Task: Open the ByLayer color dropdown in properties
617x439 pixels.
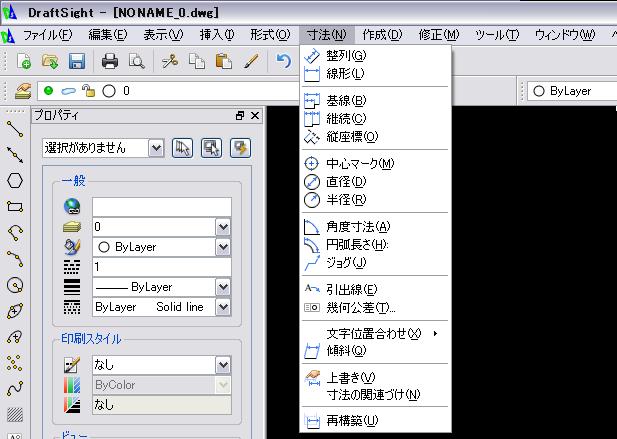Action: click(223, 247)
